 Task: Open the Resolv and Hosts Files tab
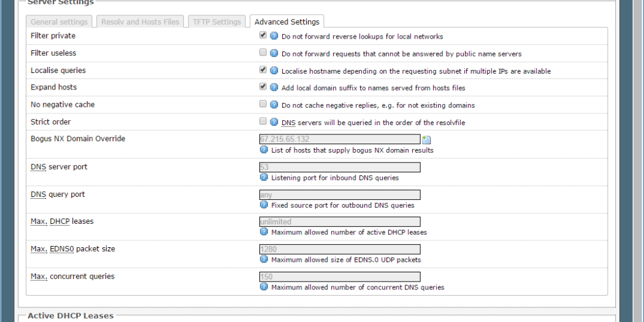(x=140, y=22)
